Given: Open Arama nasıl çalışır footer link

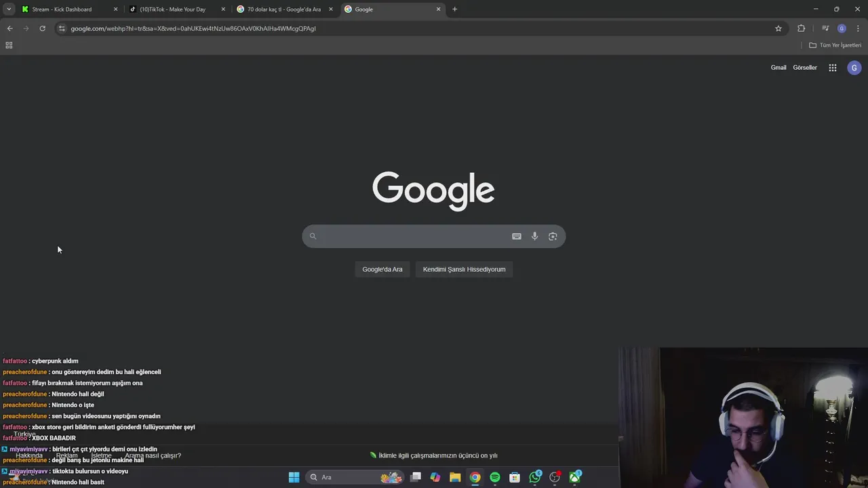Looking at the screenshot, I should coord(153,455).
